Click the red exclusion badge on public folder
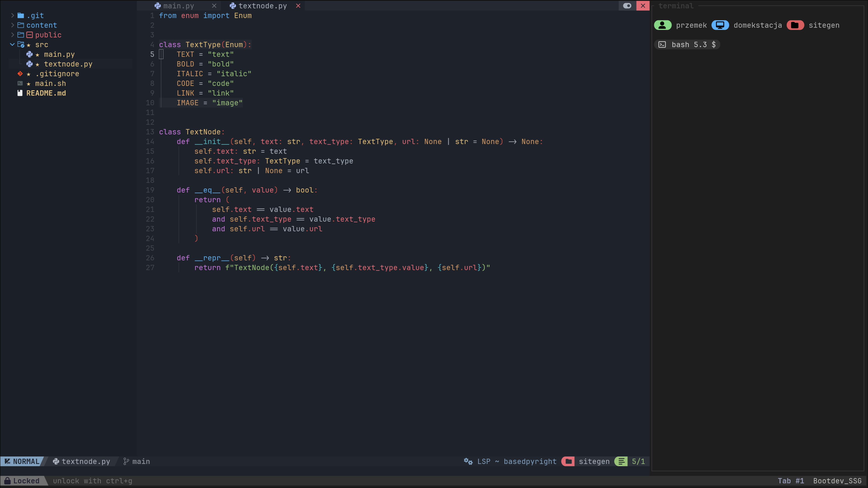This screenshot has height=488, width=868. [29, 35]
